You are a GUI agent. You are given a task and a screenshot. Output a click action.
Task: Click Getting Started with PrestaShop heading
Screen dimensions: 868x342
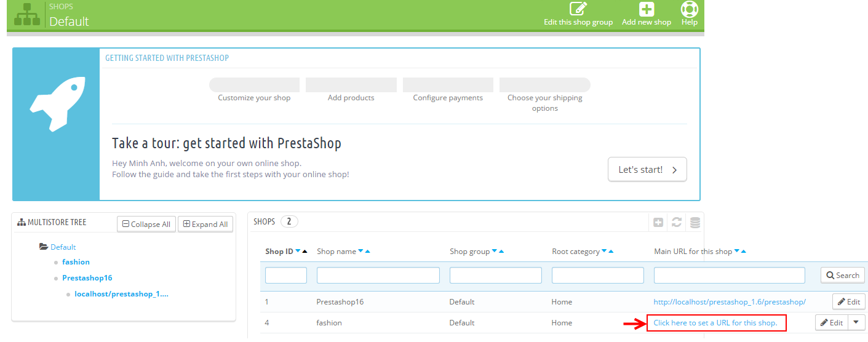(x=167, y=58)
